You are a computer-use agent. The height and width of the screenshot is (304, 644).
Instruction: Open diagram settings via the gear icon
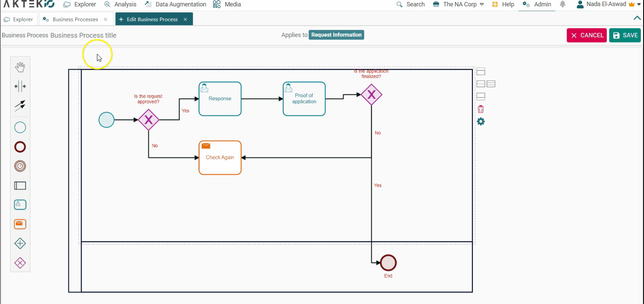pyautogui.click(x=480, y=121)
